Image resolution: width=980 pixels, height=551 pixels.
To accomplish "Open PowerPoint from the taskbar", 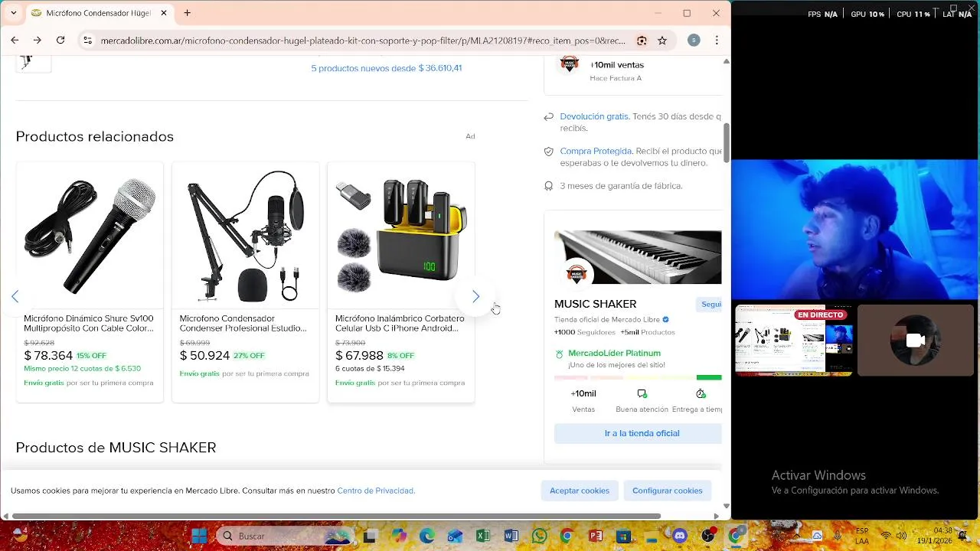I will tap(596, 536).
